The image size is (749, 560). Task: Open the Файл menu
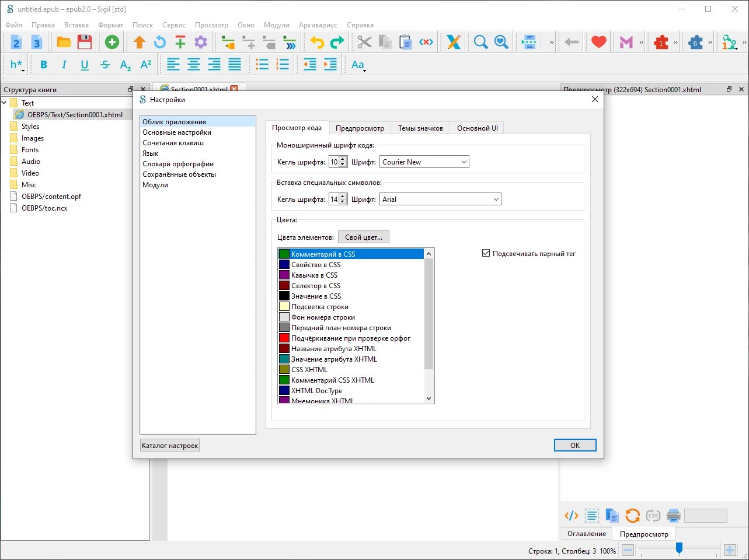coord(14,25)
